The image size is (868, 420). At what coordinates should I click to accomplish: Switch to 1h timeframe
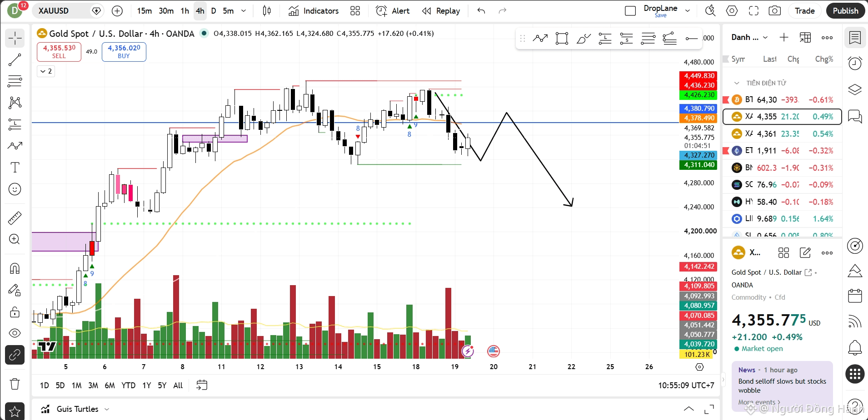(185, 11)
